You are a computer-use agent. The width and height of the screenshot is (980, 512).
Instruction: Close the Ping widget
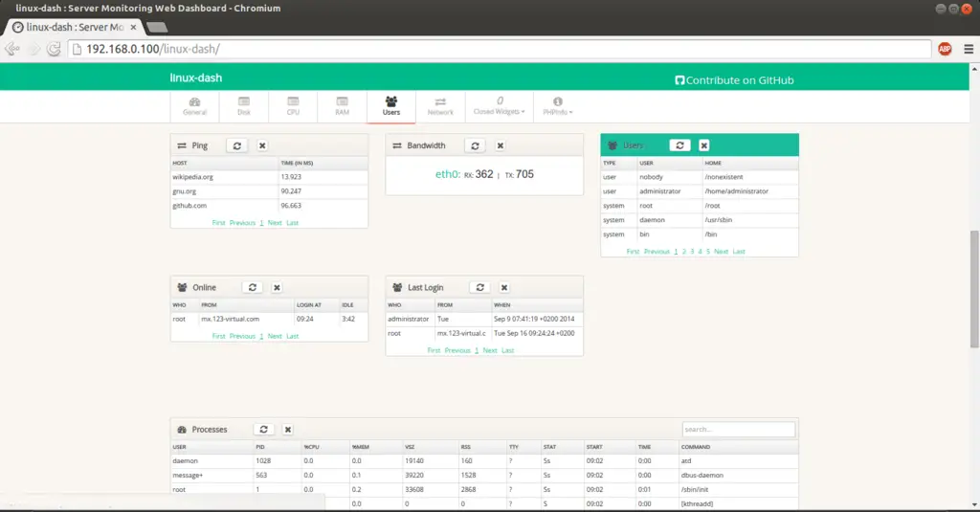tap(262, 145)
